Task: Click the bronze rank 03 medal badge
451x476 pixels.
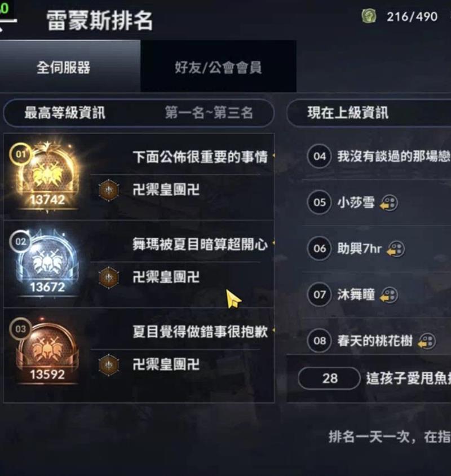Action: (x=47, y=351)
